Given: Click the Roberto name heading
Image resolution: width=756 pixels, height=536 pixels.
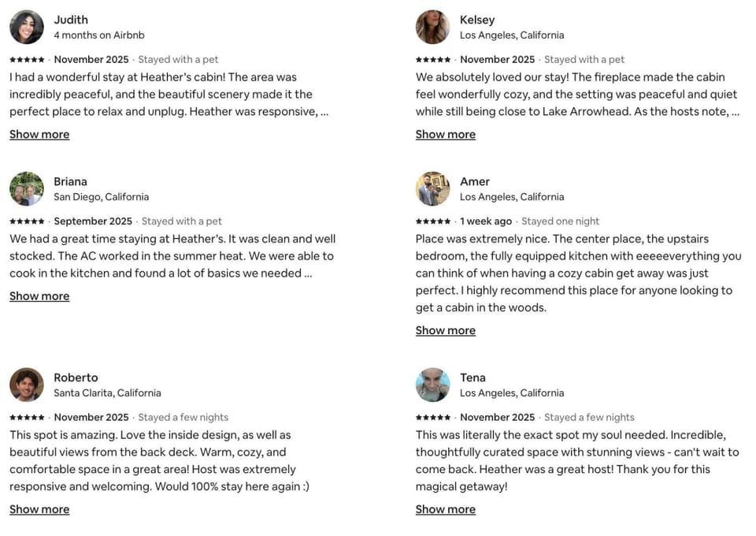Looking at the screenshot, I should [x=76, y=378].
